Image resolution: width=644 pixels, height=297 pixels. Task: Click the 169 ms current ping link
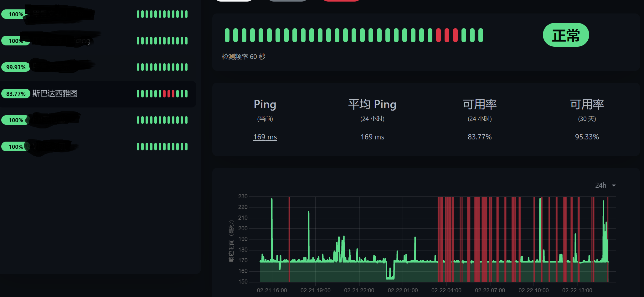265,137
